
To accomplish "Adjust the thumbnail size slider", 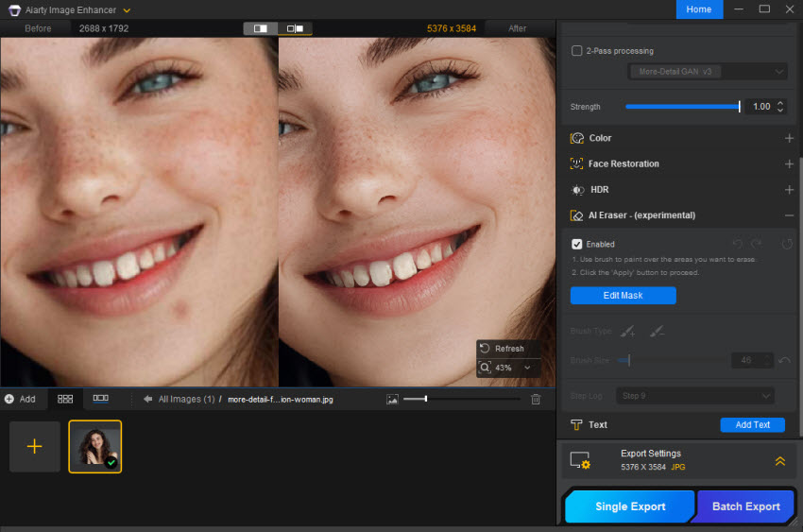I will [x=461, y=399].
